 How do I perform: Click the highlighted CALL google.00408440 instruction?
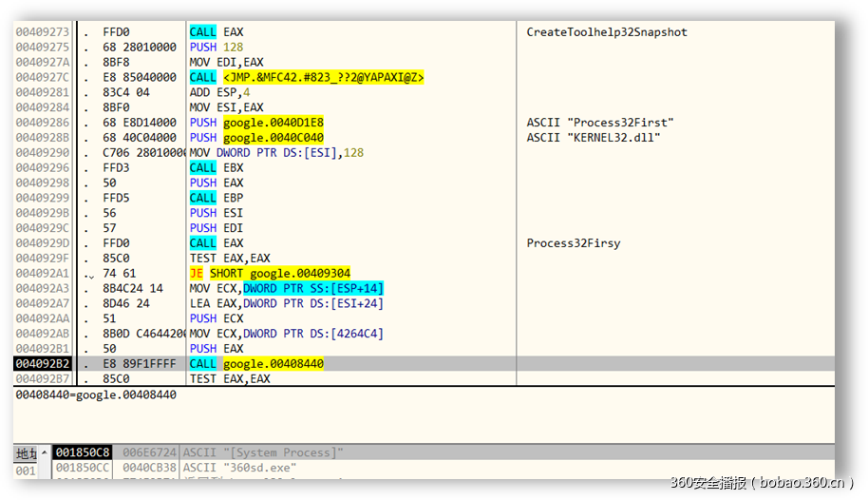pyautogui.click(x=256, y=363)
